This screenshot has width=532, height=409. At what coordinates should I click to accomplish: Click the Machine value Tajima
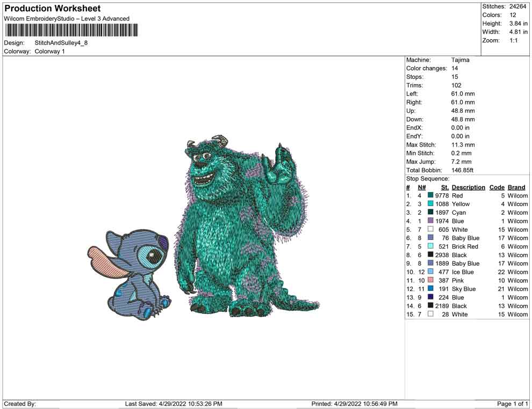(x=460, y=60)
